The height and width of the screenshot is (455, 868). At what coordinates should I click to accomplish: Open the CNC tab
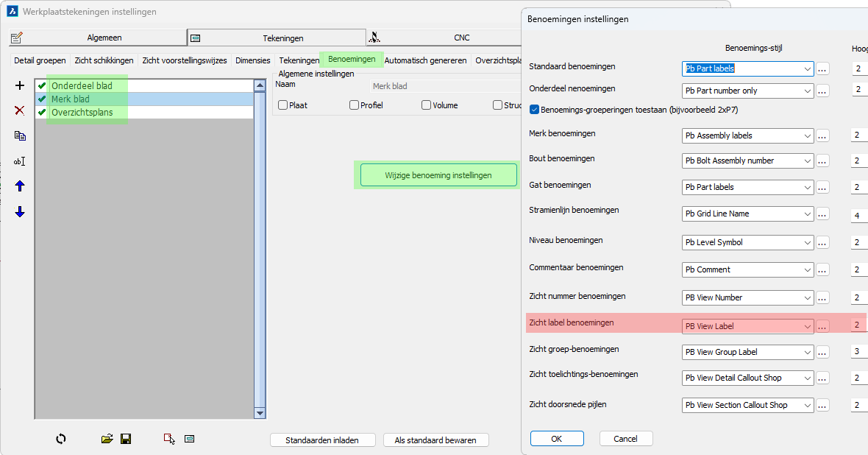tap(461, 38)
